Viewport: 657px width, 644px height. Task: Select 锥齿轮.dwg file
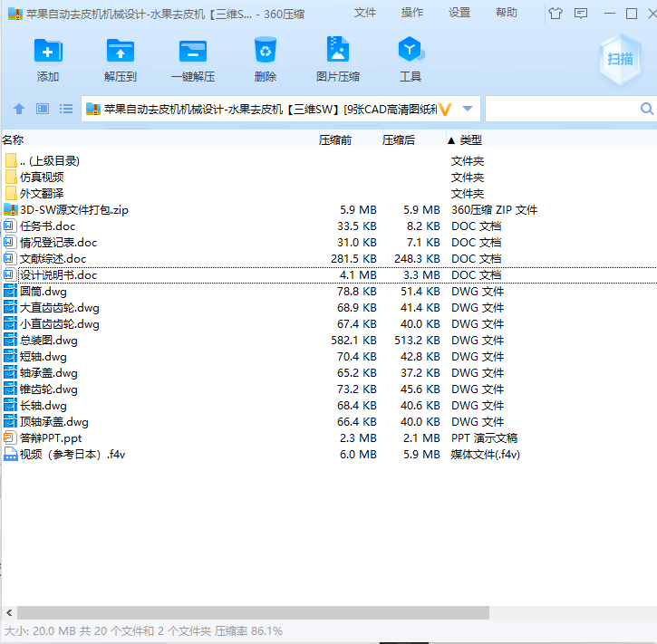[x=49, y=389]
